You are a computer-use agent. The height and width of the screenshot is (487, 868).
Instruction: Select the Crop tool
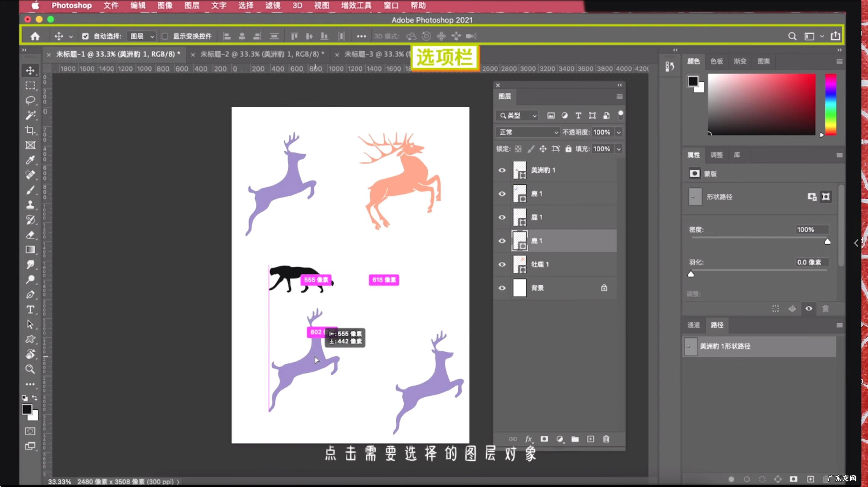pos(30,130)
